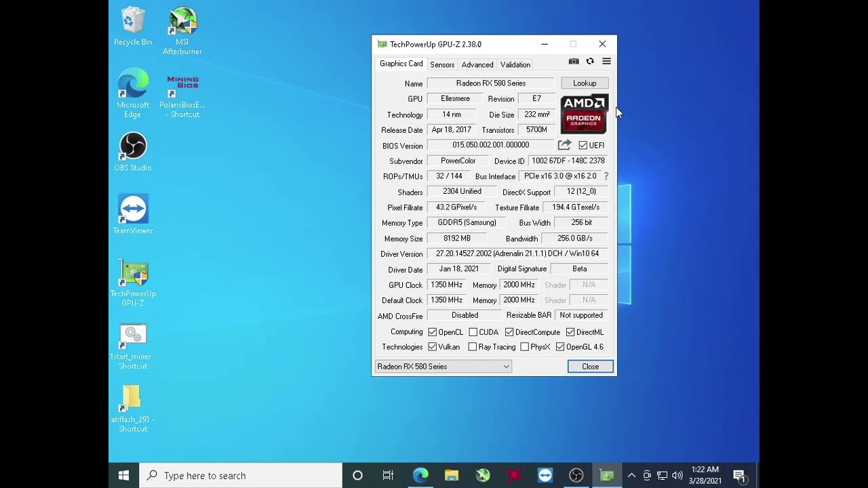This screenshot has height=488, width=868.
Task: Open TechPowerUp GPU-Z desktop icon
Action: (x=133, y=283)
